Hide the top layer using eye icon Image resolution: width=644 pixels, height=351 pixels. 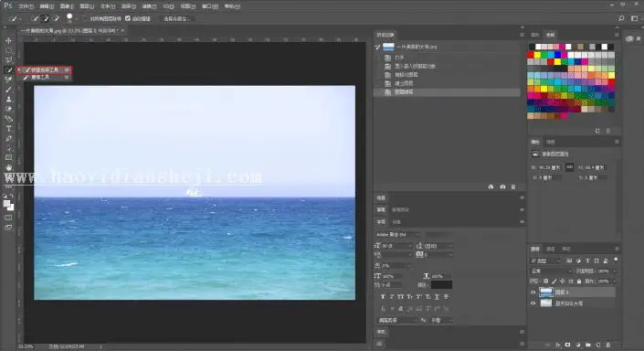[533, 292]
